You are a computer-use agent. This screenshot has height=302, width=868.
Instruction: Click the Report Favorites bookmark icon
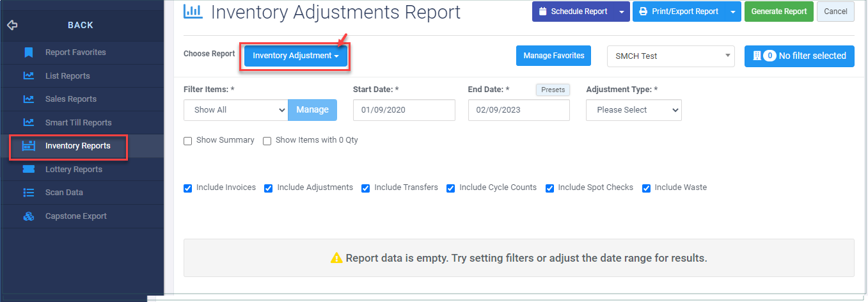pyautogui.click(x=28, y=52)
